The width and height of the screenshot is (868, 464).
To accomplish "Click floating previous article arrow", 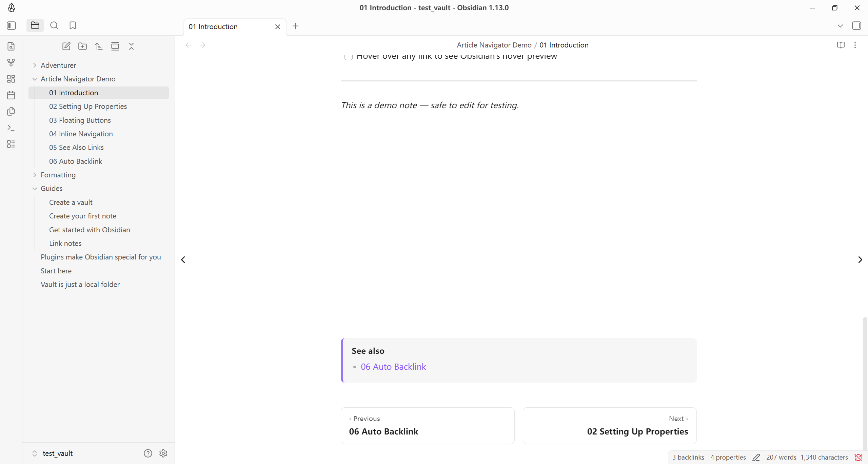I will click(183, 259).
